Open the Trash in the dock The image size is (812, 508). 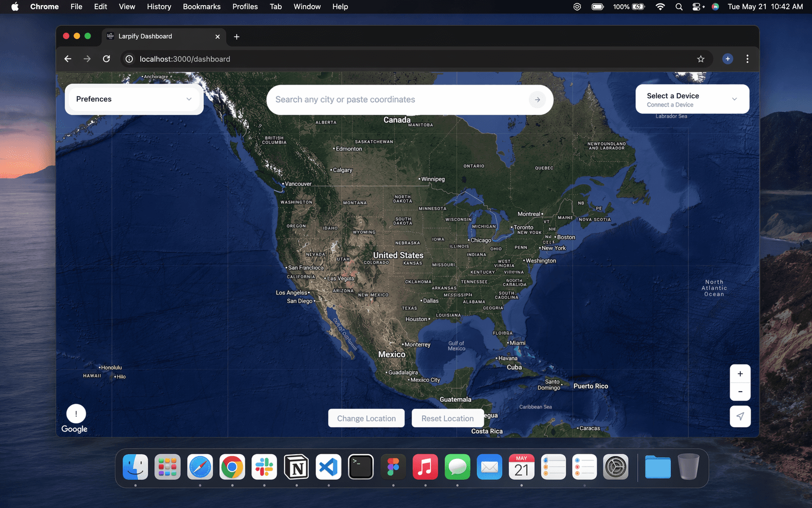tap(689, 467)
